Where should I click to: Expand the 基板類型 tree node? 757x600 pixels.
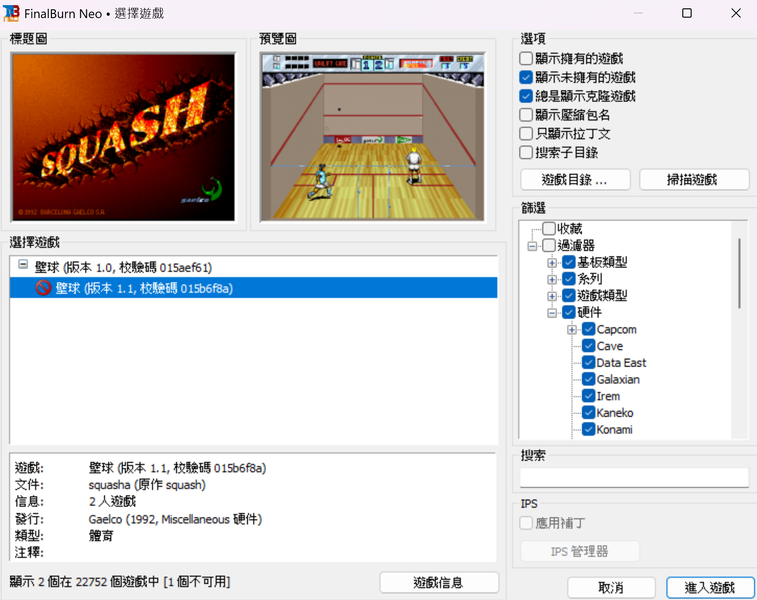point(552,263)
